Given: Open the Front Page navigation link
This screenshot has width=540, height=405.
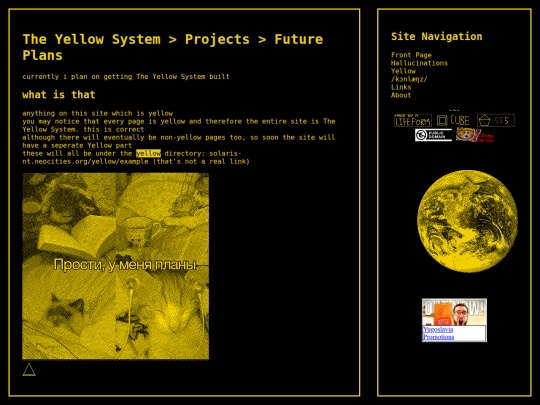Looking at the screenshot, I should [x=411, y=55].
